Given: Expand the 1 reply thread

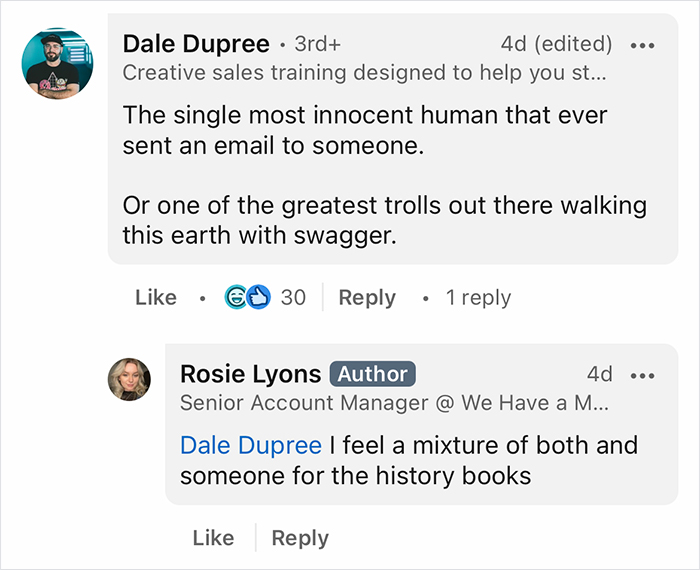Looking at the screenshot, I should pos(478,297).
